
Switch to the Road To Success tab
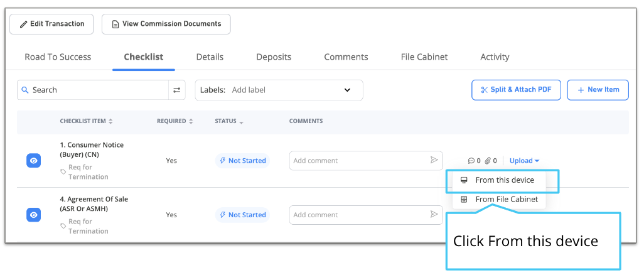tap(58, 57)
